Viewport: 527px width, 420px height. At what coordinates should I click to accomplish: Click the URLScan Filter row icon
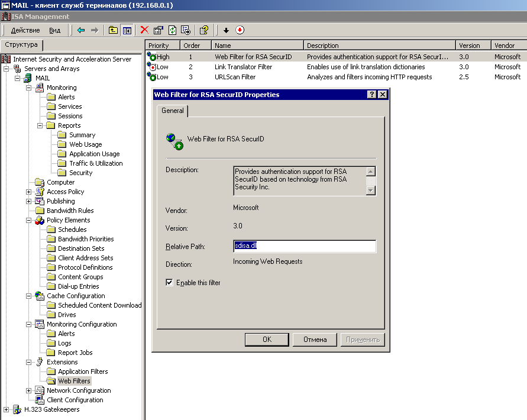pyautogui.click(x=151, y=77)
